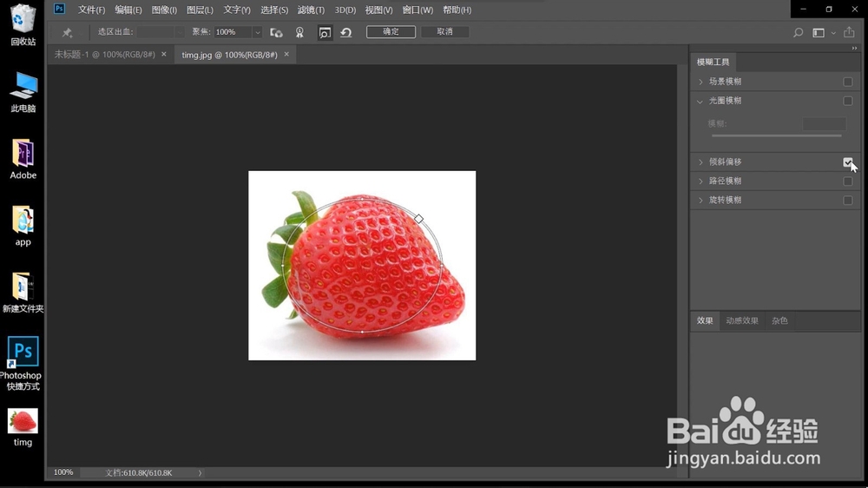Click the Ps logo in title bar

pos(59,9)
